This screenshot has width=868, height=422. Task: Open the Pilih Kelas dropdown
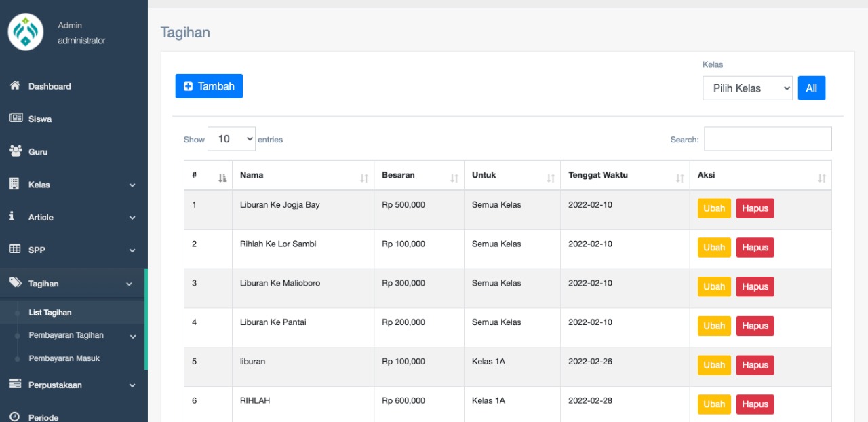747,88
